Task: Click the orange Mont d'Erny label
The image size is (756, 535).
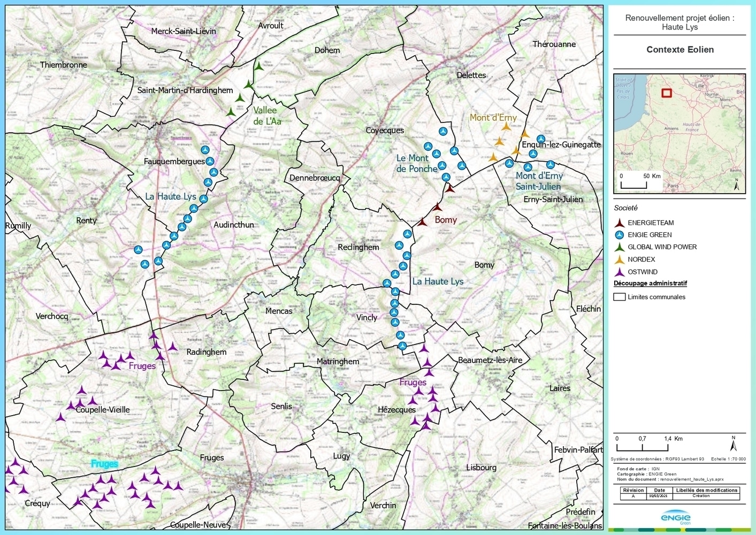Action: tap(493, 118)
